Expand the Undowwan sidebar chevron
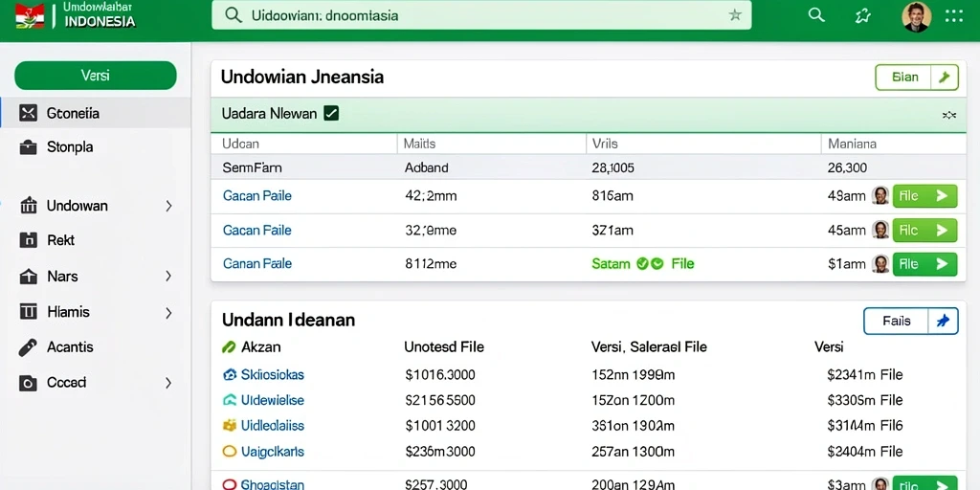The height and width of the screenshot is (490, 980). (168, 206)
